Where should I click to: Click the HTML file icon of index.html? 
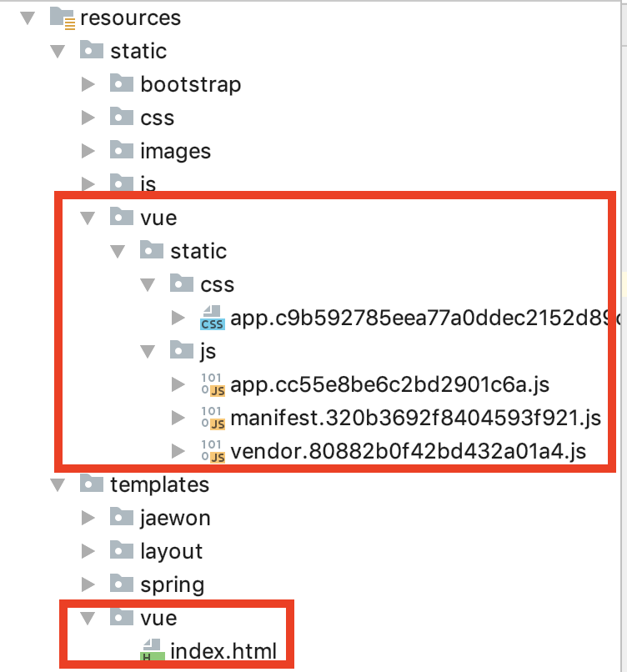[152, 649]
